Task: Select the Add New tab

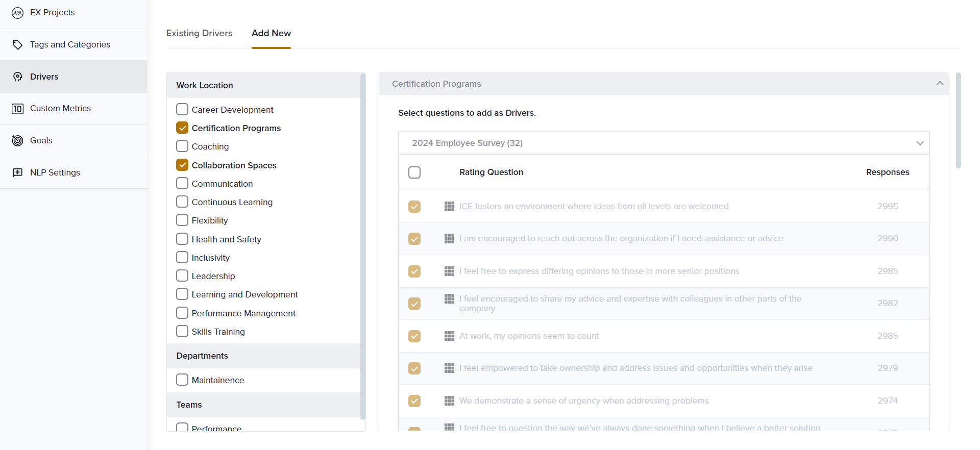Action: pos(271,33)
